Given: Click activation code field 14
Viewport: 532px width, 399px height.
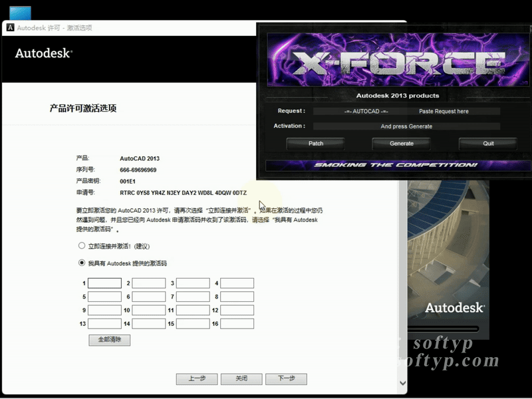Looking at the screenshot, I should (148, 324).
